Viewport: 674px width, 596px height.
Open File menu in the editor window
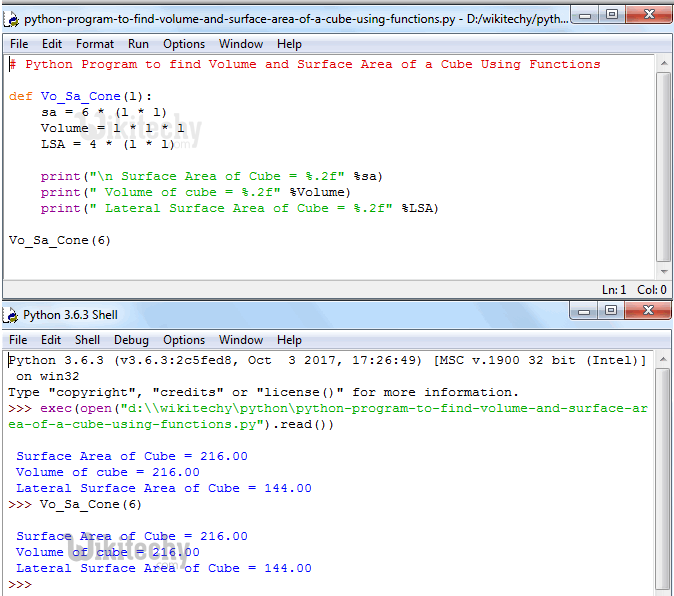click(x=19, y=44)
